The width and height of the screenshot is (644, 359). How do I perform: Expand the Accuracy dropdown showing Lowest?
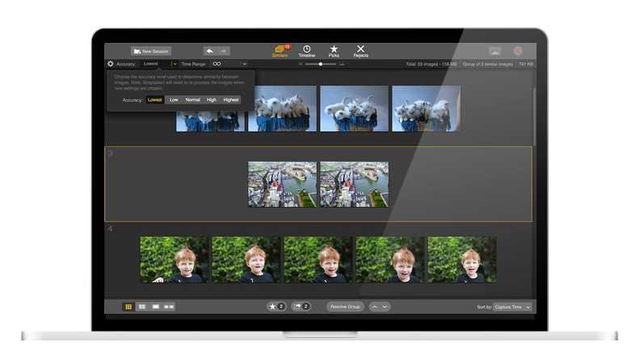point(158,64)
